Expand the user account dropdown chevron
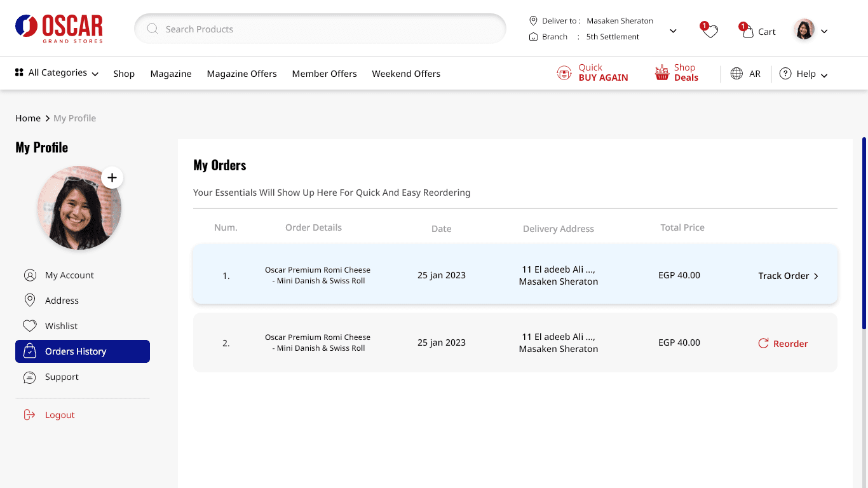 [824, 31]
